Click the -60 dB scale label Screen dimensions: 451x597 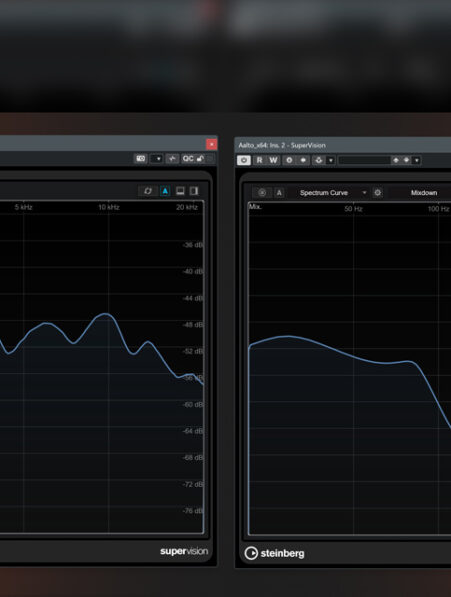tap(193, 404)
